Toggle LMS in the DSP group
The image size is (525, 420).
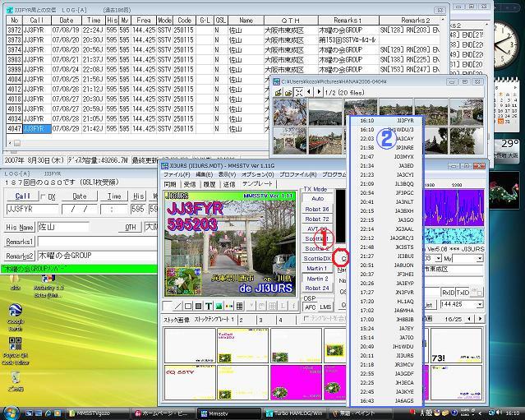(x=325, y=307)
